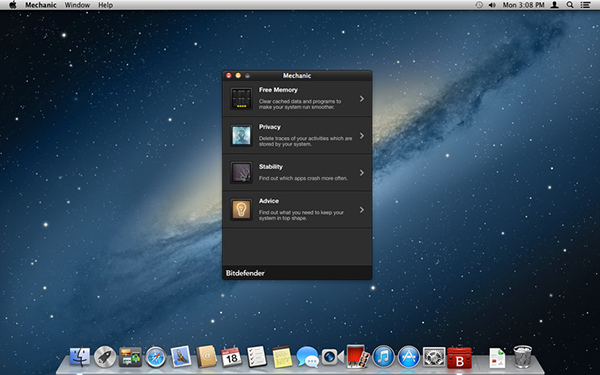Open iTunes music note icon
The height and width of the screenshot is (375, 600).
(383, 357)
